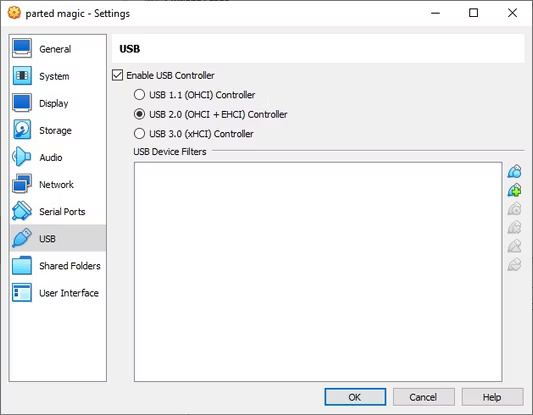Click the VirtualBox gear icon in title bar
The width and height of the screenshot is (533, 415).
pyautogui.click(x=14, y=13)
